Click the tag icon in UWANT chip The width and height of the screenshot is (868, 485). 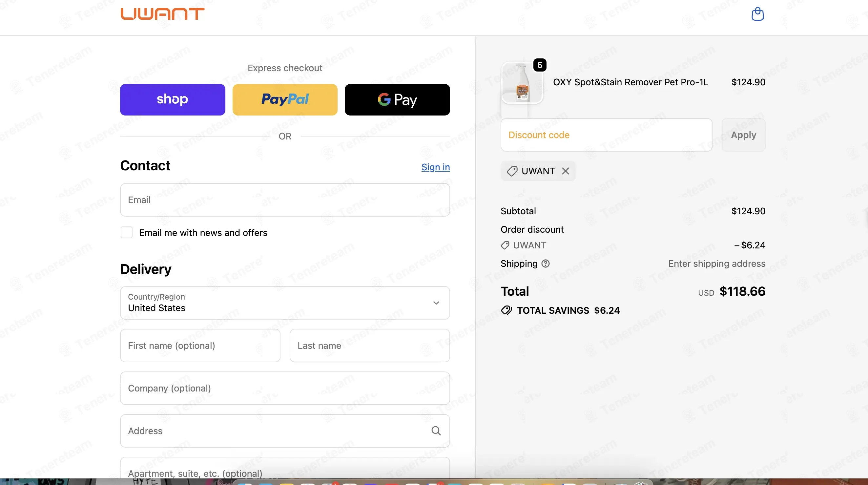pyautogui.click(x=512, y=171)
